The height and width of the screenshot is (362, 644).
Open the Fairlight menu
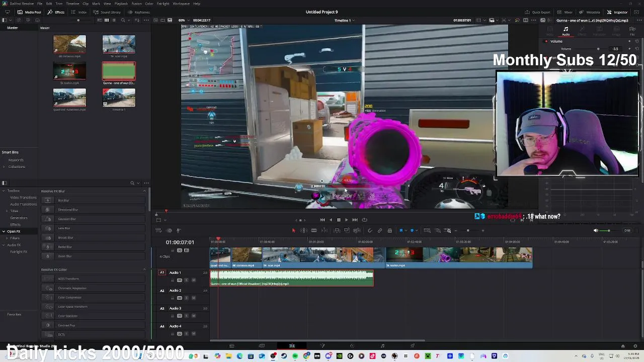[x=163, y=4]
